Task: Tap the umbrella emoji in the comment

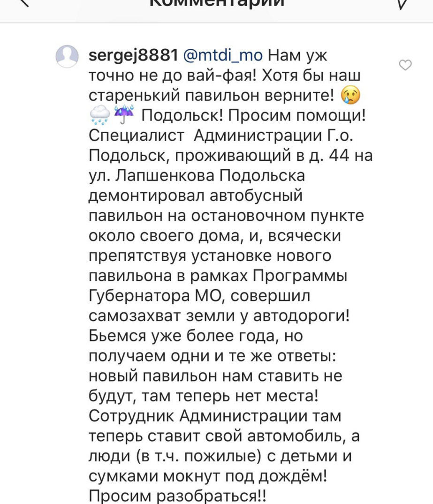Action: click(x=123, y=115)
